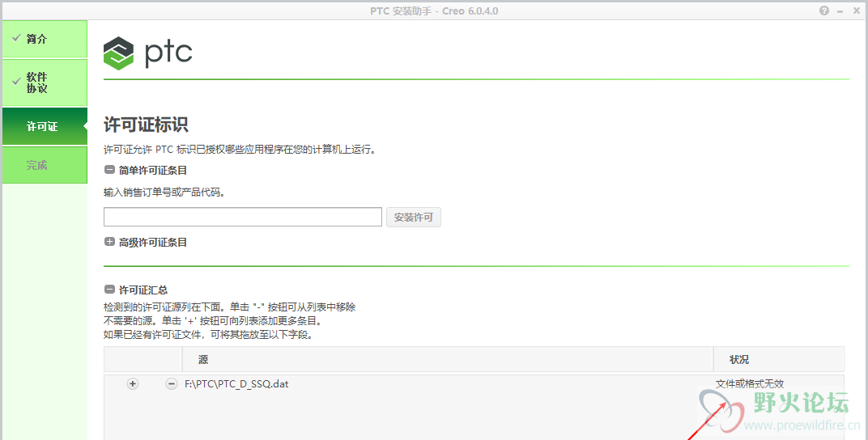Viewport: 868px width, 440px height.
Task: Remove F:\PTC\PTC_D_SSQ.dat with minus button
Action: click(172, 383)
